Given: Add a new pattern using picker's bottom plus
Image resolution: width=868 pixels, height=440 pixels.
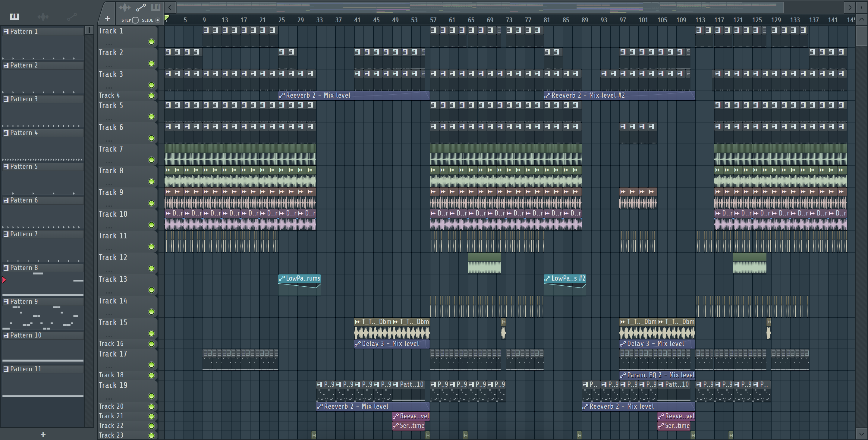Looking at the screenshot, I should [43, 434].
